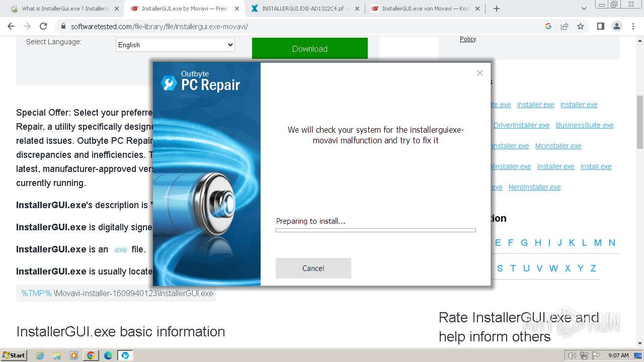Open the tab search chevron
Image resolution: width=644 pixels, height=362 pixels.
coord(584,9)
